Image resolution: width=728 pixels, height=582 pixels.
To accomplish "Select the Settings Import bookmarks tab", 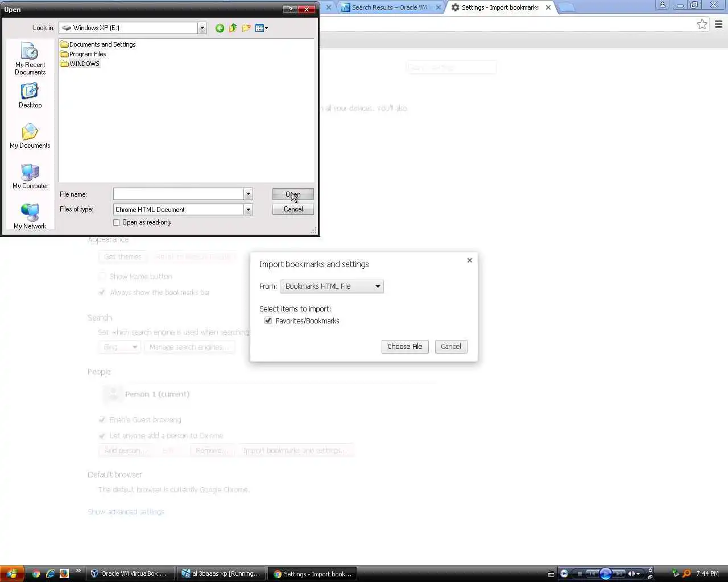I will point(500,7).
